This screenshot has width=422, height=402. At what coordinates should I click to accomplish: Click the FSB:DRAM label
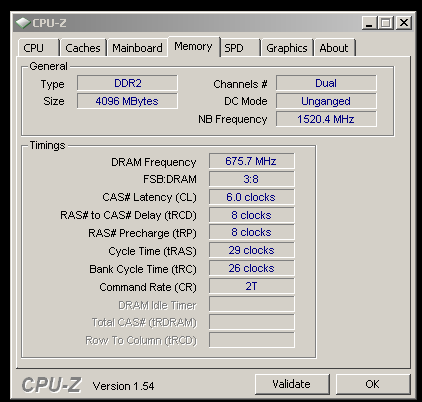170,179
